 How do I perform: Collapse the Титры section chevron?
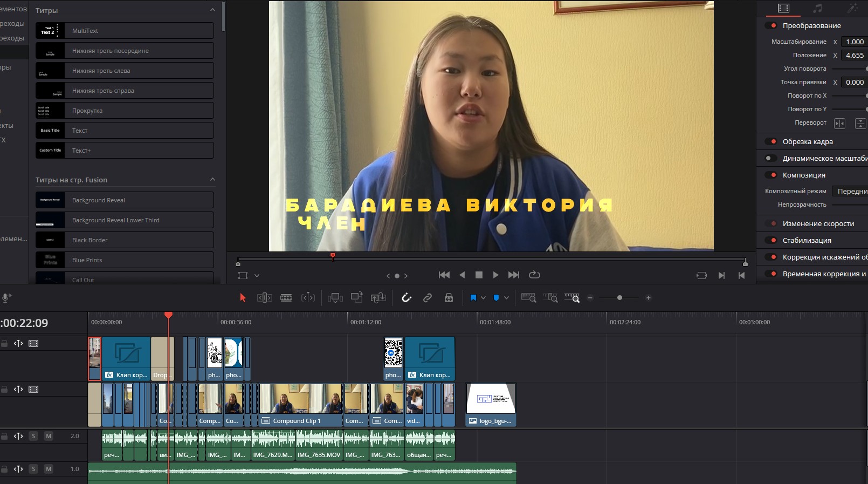tap(212, 10)
